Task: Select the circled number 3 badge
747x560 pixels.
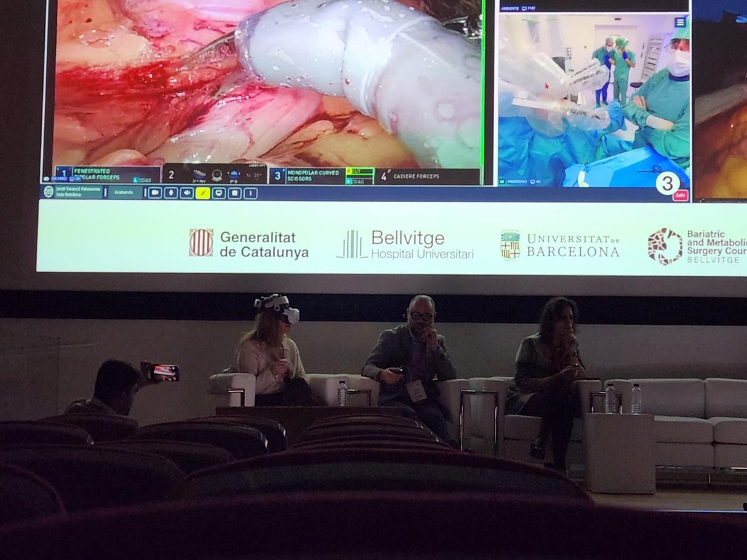Action: point(667,184)
